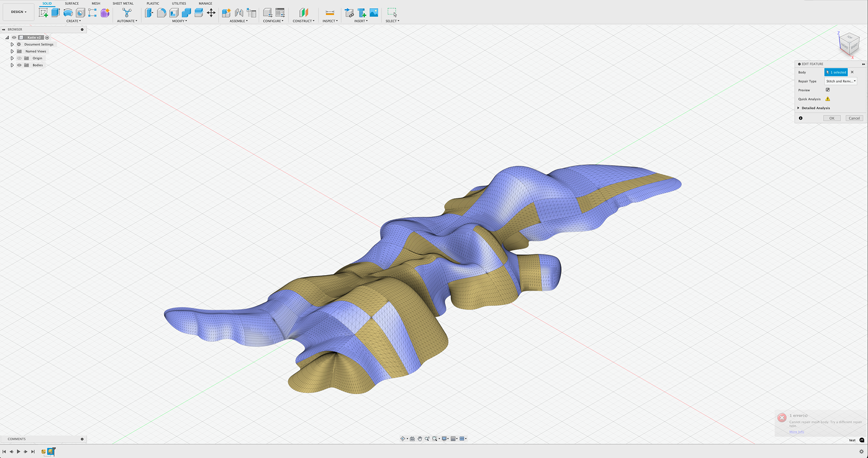Select the Fillet tool icon
The image size is (868, 458).
pos(161,13)
